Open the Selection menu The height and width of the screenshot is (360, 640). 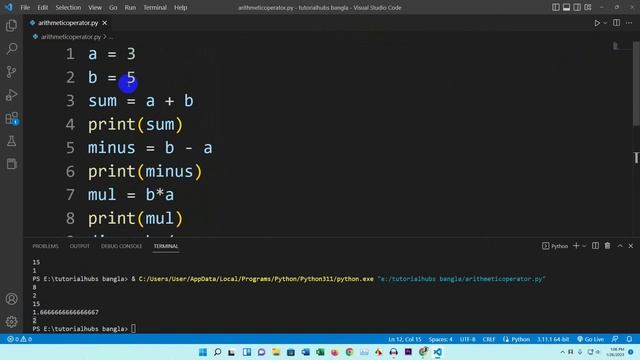click(68, 7)
